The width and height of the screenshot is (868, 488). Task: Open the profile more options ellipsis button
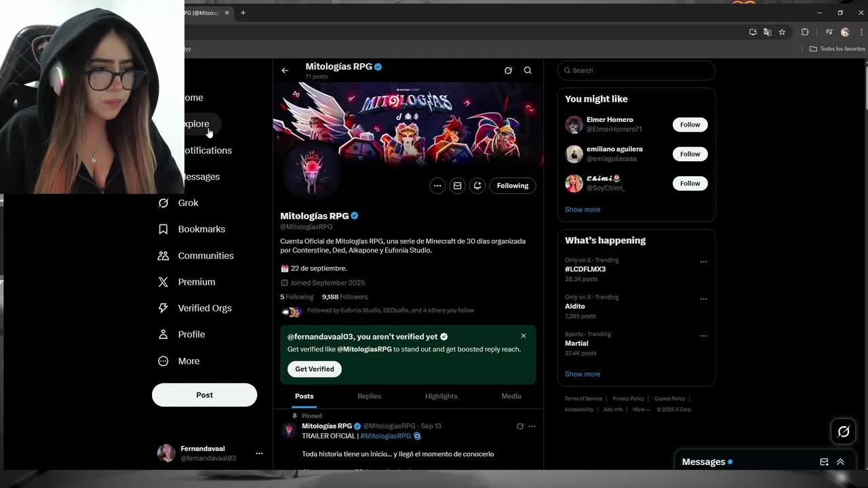(437, 186)
